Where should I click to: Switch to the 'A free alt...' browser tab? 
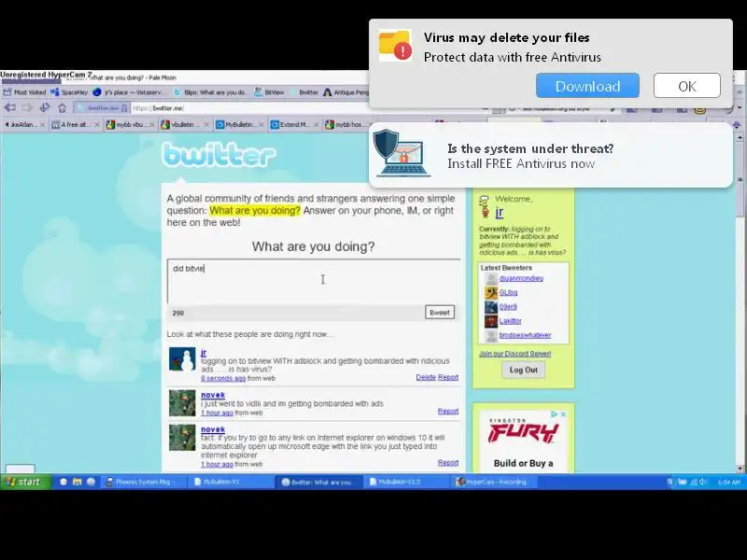76,125
